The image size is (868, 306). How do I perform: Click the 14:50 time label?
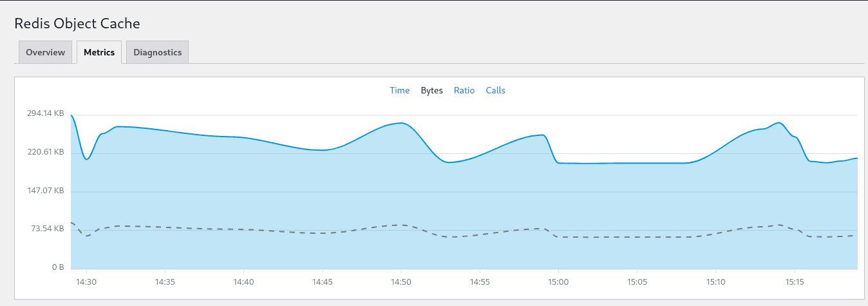[401, 282]
